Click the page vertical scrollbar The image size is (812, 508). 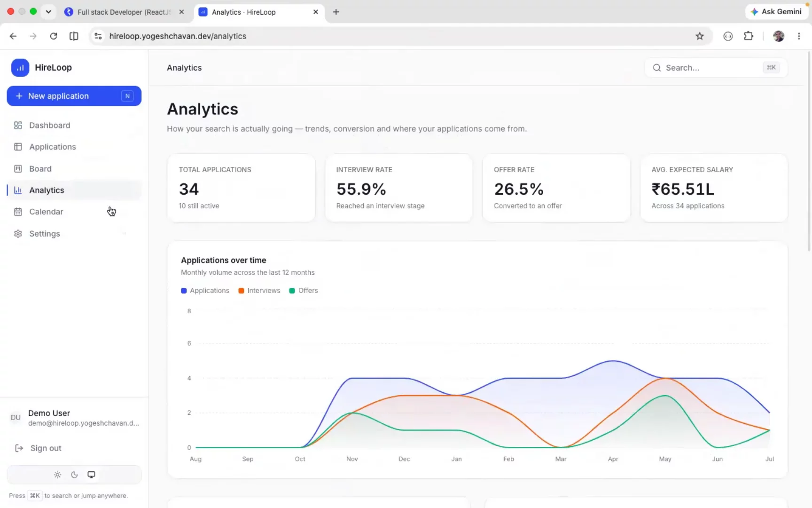click(809, 151)
